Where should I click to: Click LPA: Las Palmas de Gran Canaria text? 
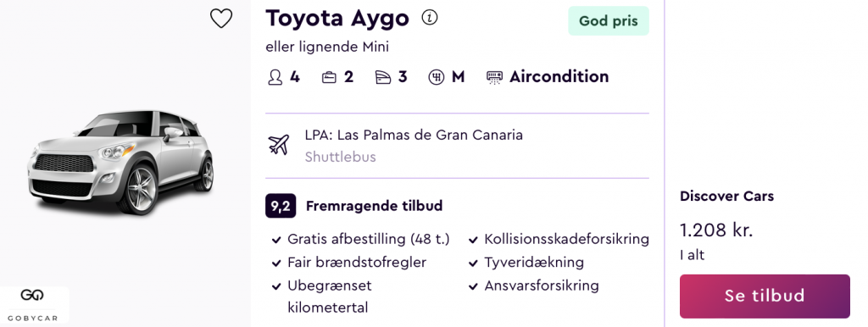click(x=414, y=135)
